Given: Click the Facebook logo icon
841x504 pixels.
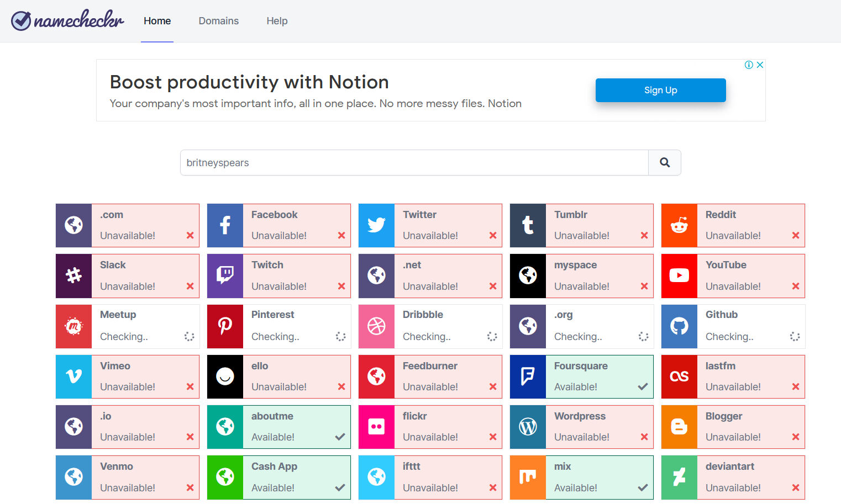Looking at the screenshot, I should click(x=225, y=225).
